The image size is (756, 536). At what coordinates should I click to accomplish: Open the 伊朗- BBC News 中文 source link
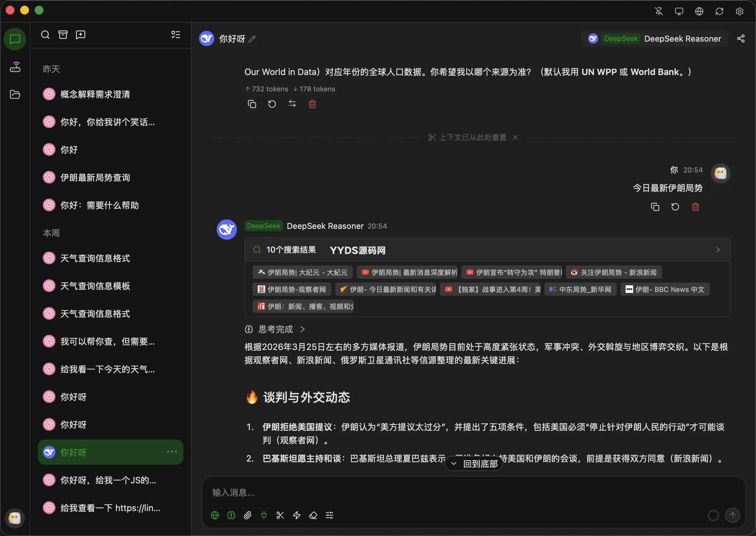pyautogui.click(x=665, y=289)
